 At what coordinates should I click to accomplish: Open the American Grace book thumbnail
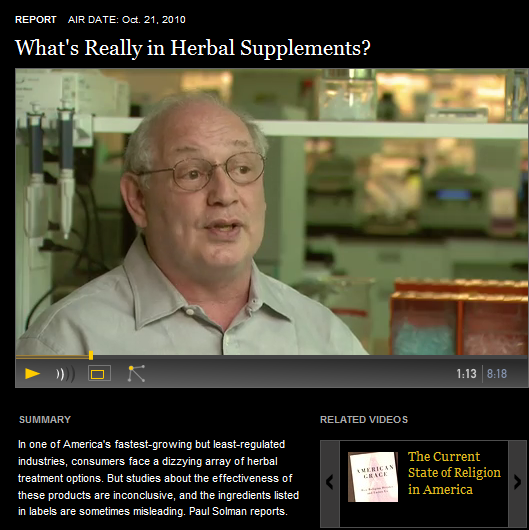pyautogui.click(x=373, y=477)
